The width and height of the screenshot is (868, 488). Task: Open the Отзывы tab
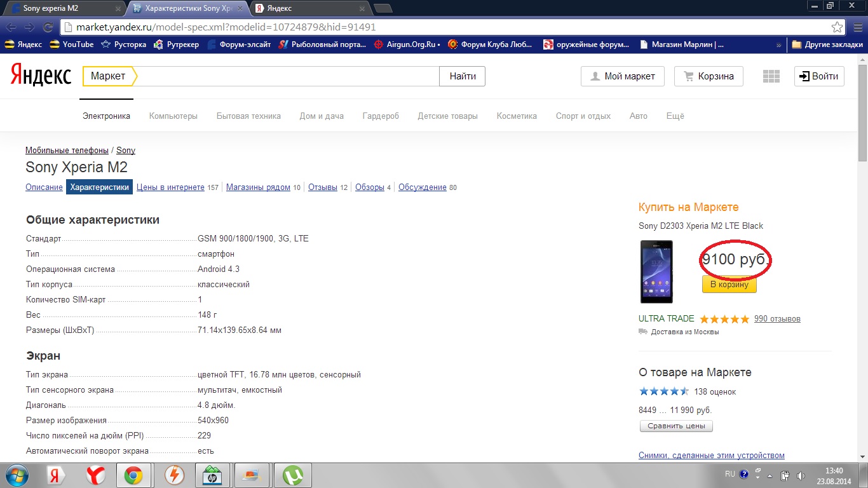323,187
